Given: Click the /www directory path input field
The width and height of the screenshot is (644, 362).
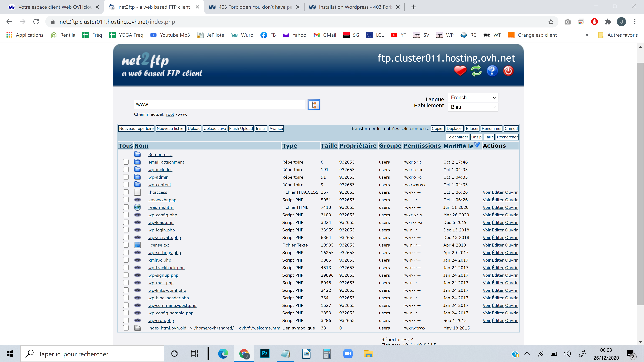Looking at the screenshot, I should coord(219,104).
